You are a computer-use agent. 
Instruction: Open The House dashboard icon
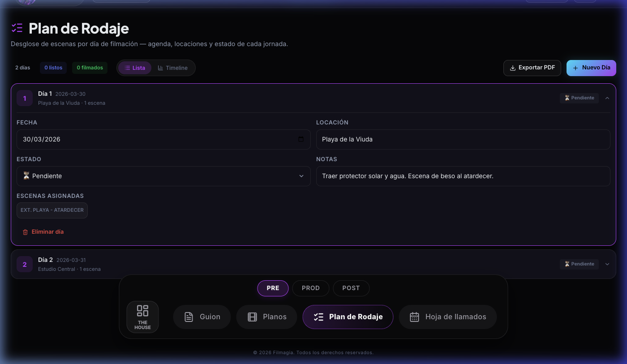tap(142, 311)
